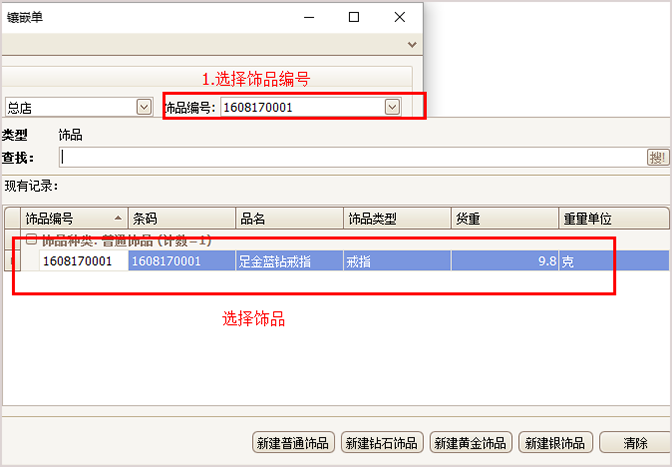Click the 货重 column header
The width and height of the screenshot is (672, 467).
(505, 219)
